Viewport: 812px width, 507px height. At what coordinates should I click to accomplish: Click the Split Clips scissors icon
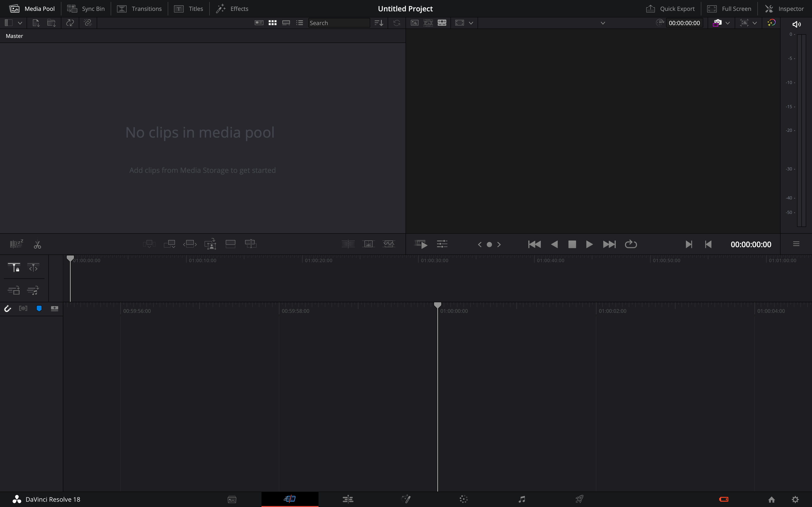[37, 244]
